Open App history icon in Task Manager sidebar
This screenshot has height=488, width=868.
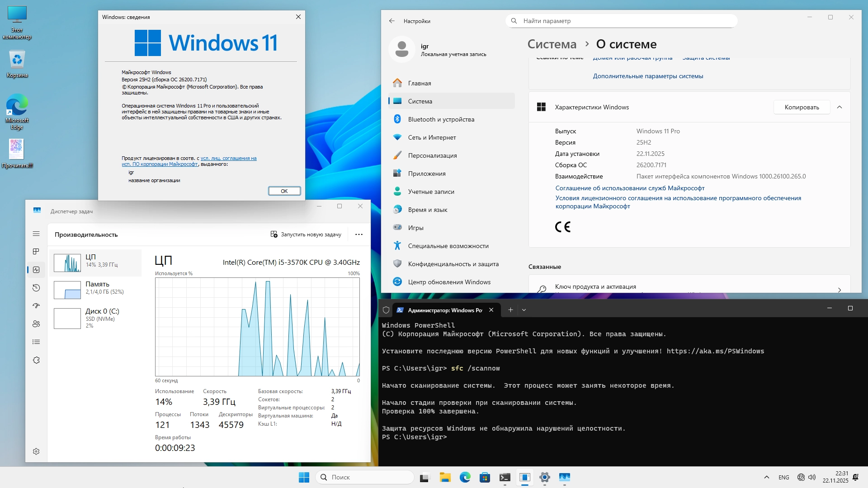pyautogui.click(x=36, y=288)
